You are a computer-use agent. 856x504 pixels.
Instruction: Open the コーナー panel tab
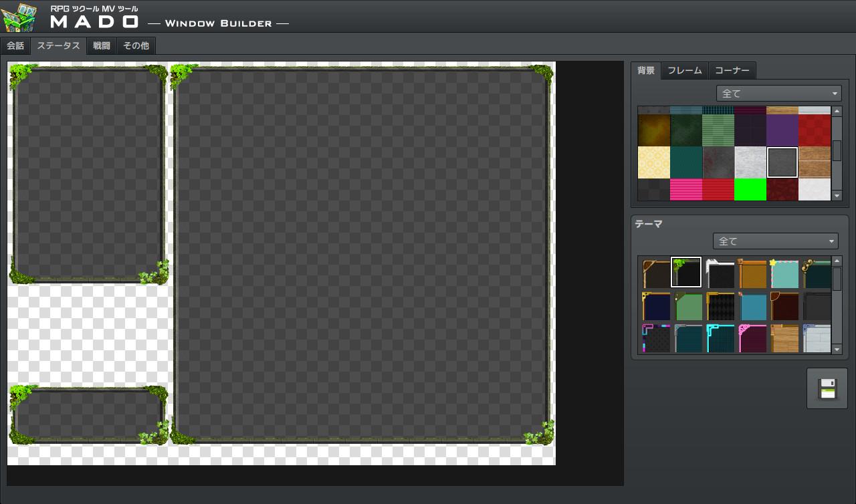[x=732, y=70]
